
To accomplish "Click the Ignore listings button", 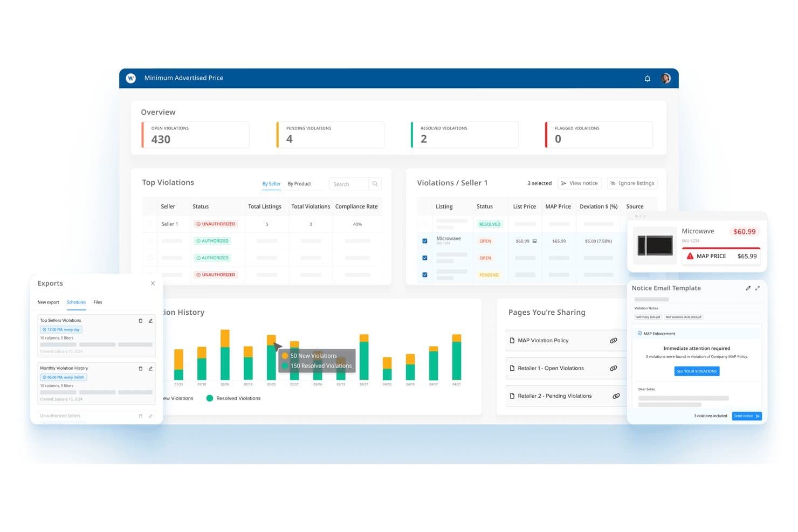I will pyautogui.click(x=632, y=183).
